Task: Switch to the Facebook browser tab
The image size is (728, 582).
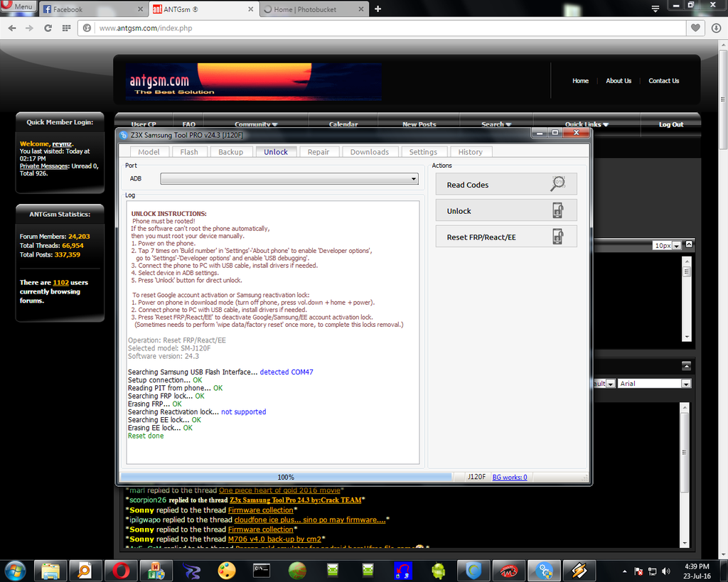Action: coord(93,9)
